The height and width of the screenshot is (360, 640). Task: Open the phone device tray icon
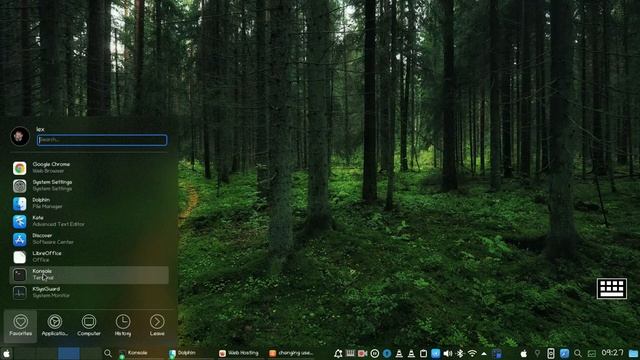point(551,353)
